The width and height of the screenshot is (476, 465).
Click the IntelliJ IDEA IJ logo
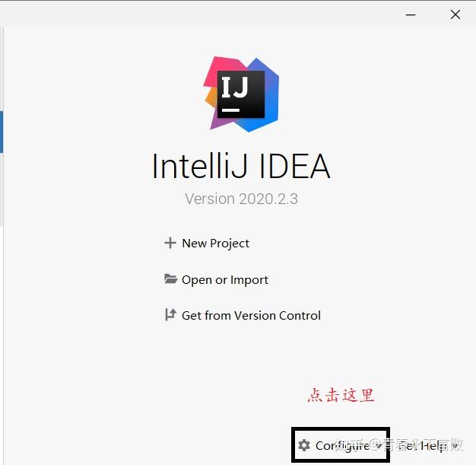tap(241, 94)
